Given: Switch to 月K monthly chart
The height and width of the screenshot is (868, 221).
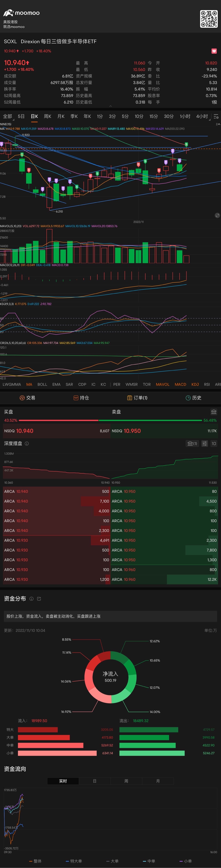Looking at the screenshot, I should pyautogui.click(x=61, y=116).
